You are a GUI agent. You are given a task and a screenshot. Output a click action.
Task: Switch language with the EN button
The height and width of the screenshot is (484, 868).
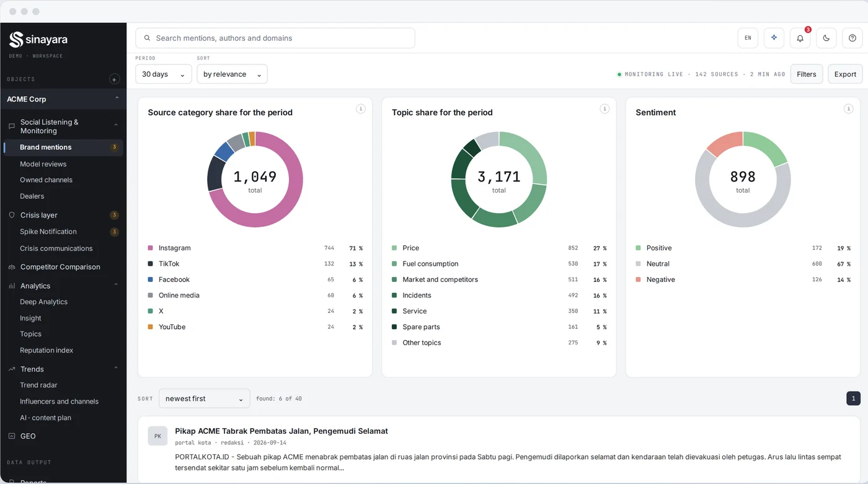coord(748,38)
